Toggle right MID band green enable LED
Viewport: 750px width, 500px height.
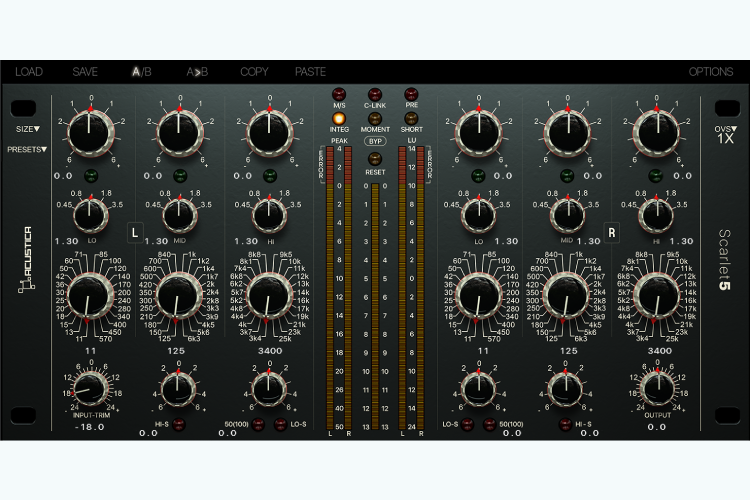tap(567, 176)
